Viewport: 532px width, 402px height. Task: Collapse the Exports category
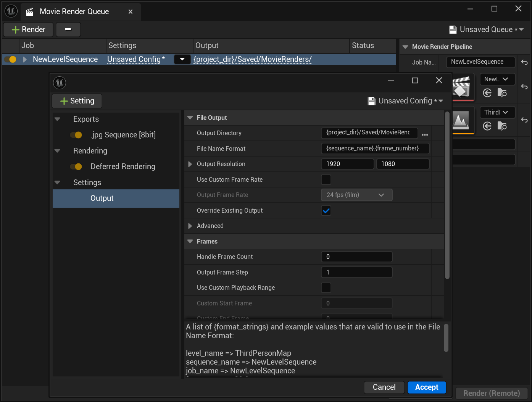(x=57, y=119)
